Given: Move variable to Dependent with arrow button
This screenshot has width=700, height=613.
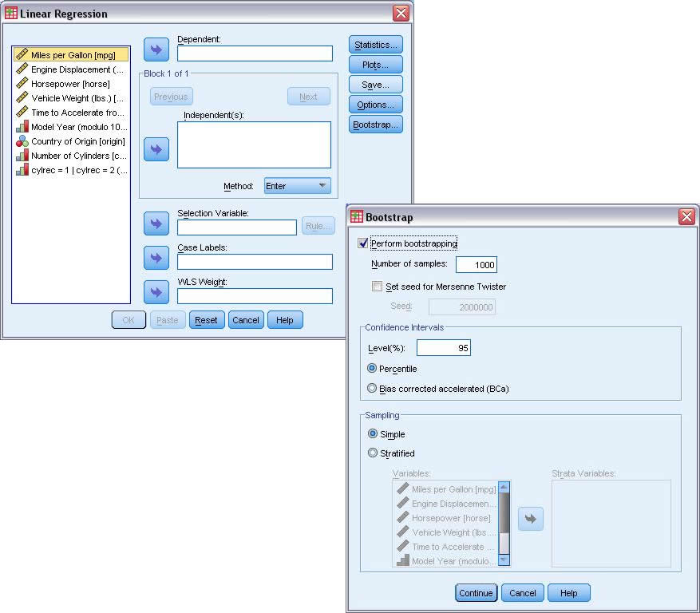Looking at the screenshot, I should (x=156, y=49).
